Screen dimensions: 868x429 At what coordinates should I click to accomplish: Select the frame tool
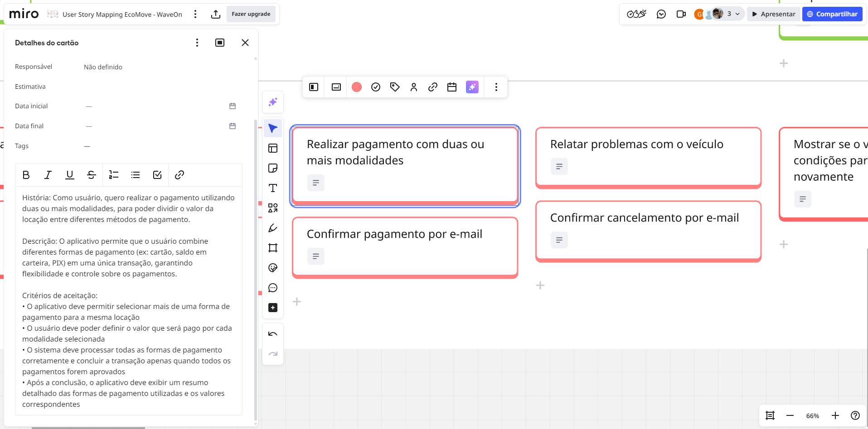273,248
